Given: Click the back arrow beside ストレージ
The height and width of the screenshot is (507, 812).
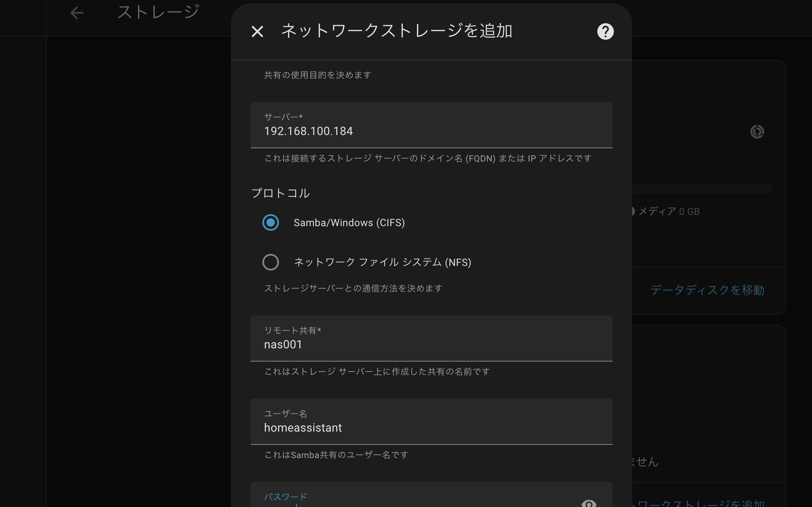Looking at the screenshot, I should pos(77,13).
